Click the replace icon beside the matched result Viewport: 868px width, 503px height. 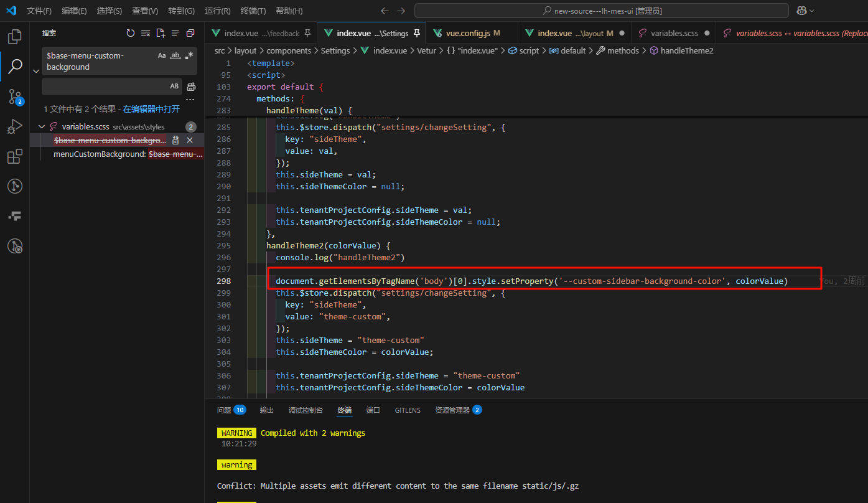pyautogui.click(x=175, y=141)
